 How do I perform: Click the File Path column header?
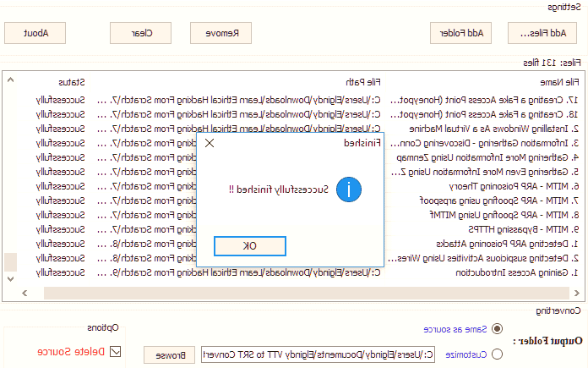point(362,82)
